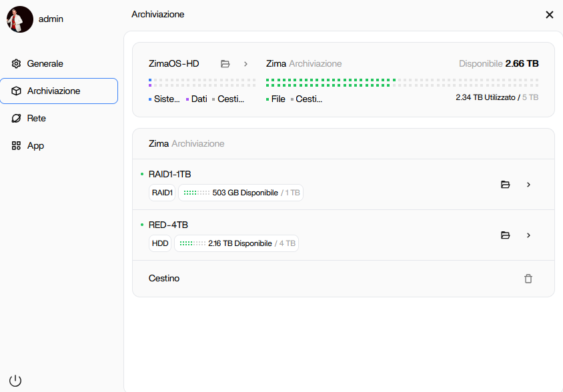Viewport: 563px width, 392px height.
Task: Click the Generale gear icon
Action: pyautogui.click(x=17, y=64)
